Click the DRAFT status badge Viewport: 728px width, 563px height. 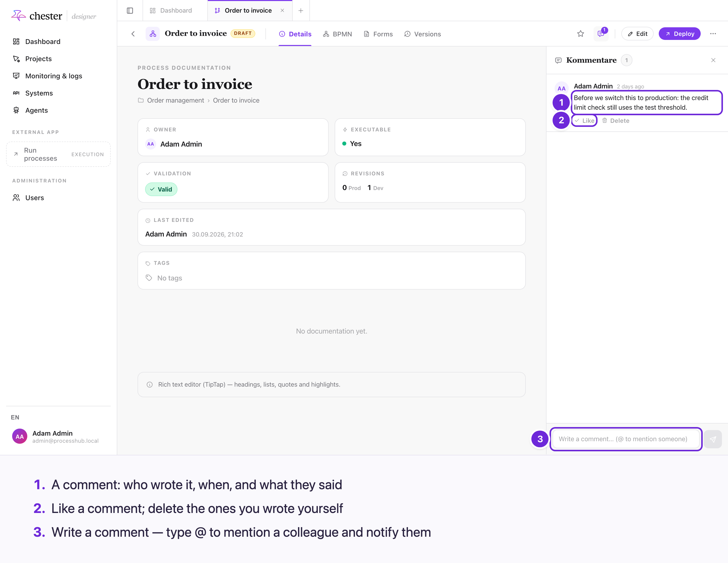(x=243, y=33)
